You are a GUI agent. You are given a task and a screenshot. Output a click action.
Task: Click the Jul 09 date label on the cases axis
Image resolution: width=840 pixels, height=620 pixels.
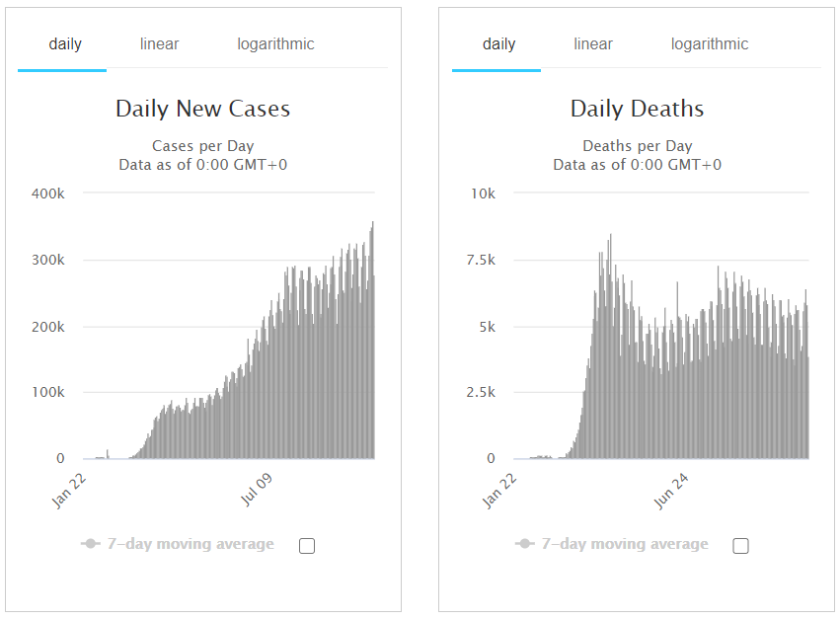pos(256,490)
